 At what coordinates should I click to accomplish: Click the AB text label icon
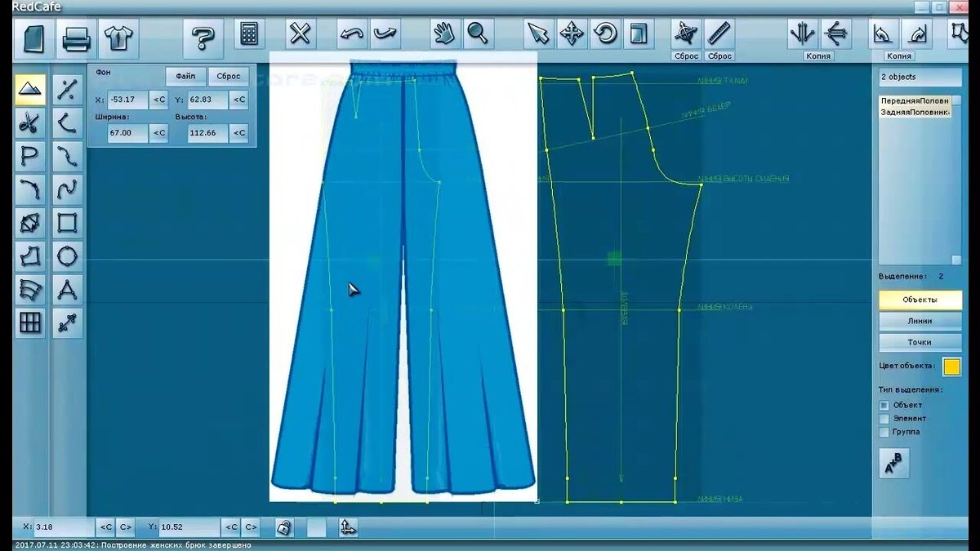coord(893,464)
